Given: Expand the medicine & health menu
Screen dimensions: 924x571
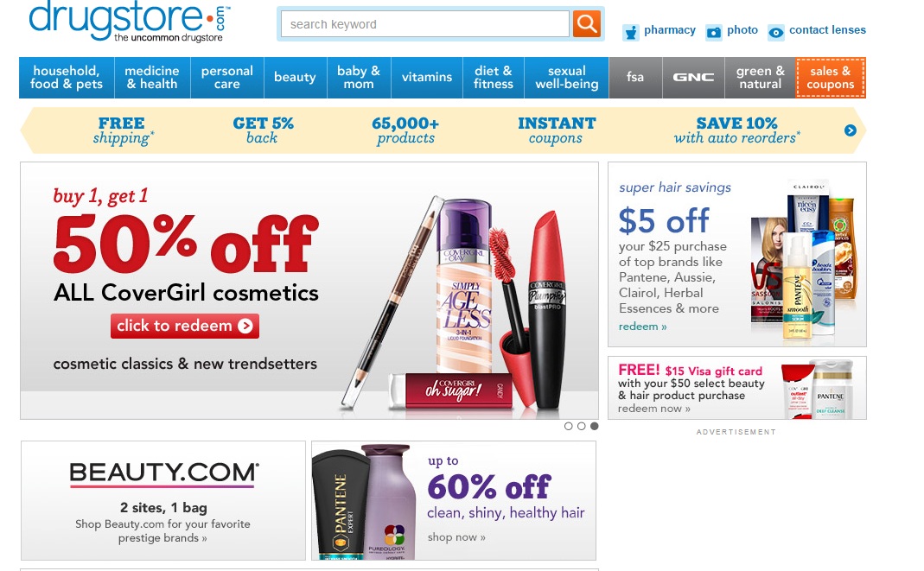Looking at the screenshot, I should 152,77.
